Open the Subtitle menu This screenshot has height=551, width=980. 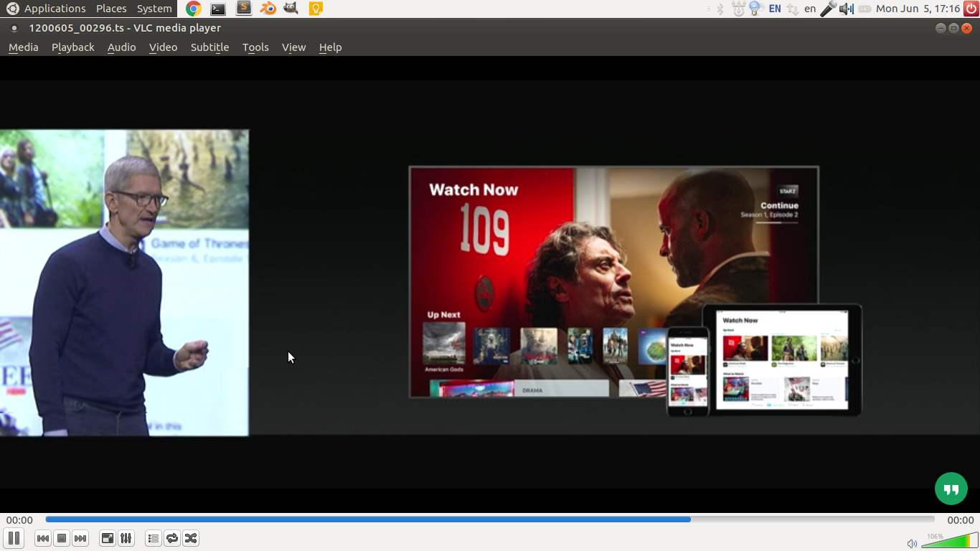click(x=209, y=47)
